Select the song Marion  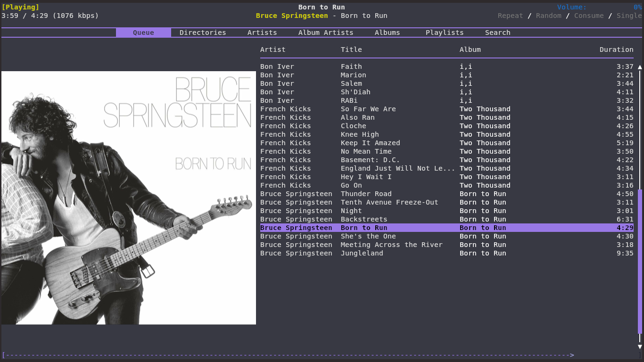click(447, 75)
